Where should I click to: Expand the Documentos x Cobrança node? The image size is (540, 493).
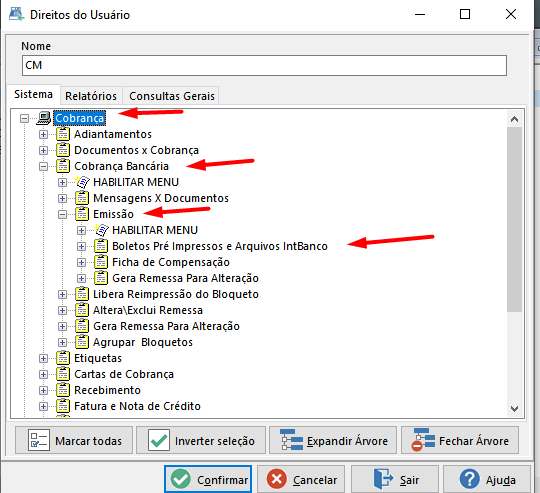[43, 150]
